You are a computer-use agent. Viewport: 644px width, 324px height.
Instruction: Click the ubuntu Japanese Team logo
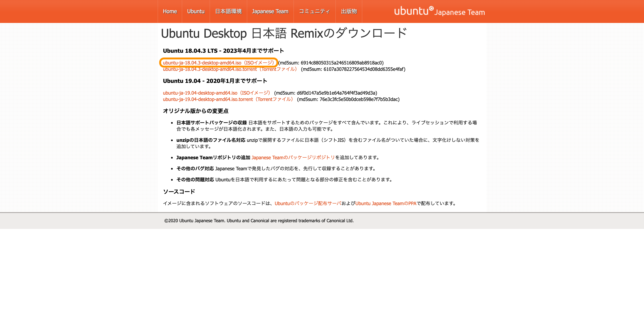click(439, 12)
